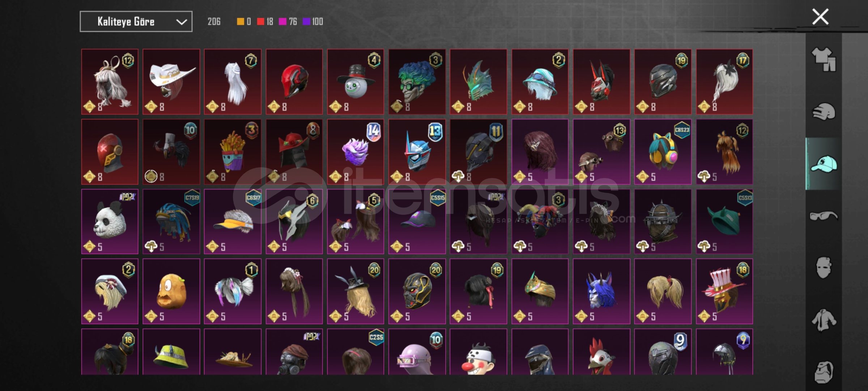Select the orange potato head item
868x391 pixels.
coord(171,291)
